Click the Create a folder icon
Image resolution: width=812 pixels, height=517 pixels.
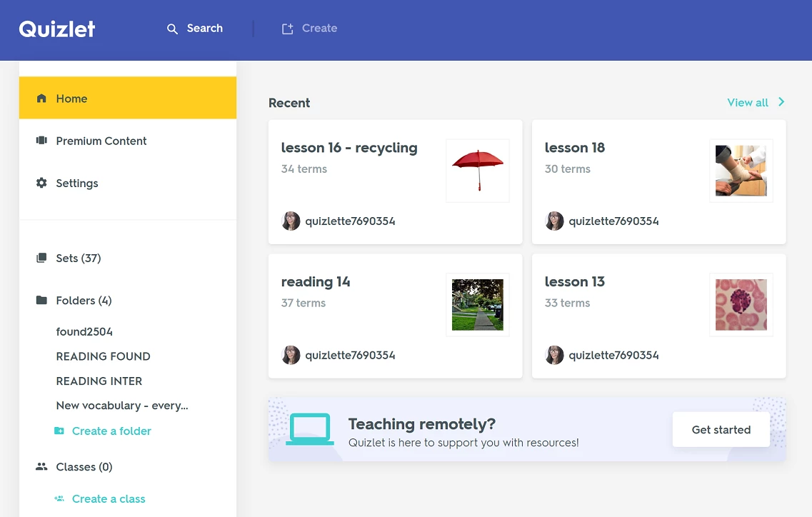pos(60,431)
